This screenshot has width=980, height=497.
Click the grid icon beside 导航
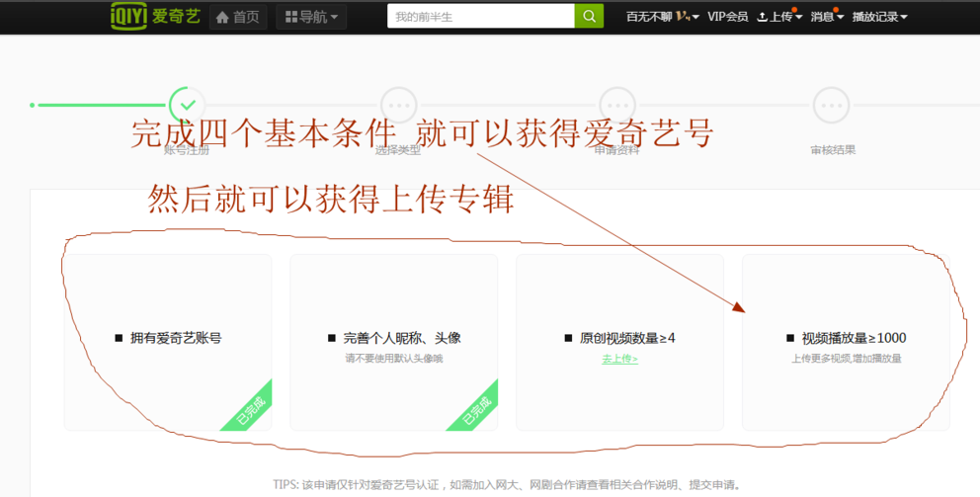[x=290, y=17]
